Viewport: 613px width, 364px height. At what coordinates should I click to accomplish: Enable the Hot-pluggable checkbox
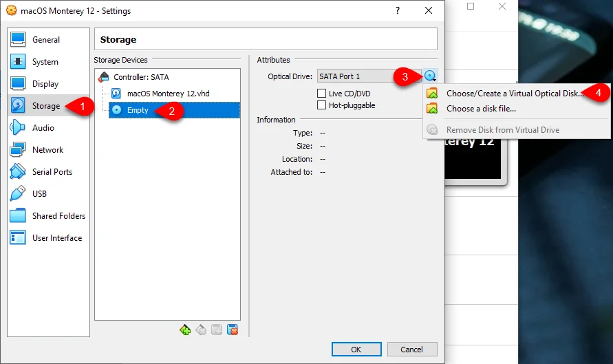[x=321, y=105]
